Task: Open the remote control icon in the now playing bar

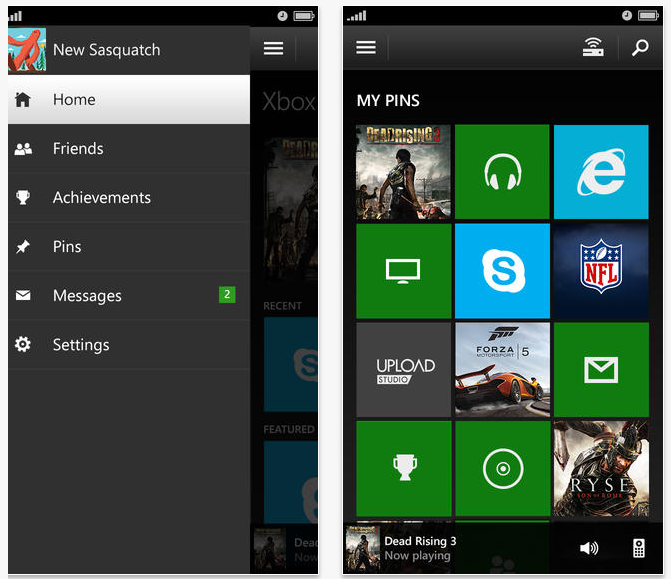Action: coord(639,548)
